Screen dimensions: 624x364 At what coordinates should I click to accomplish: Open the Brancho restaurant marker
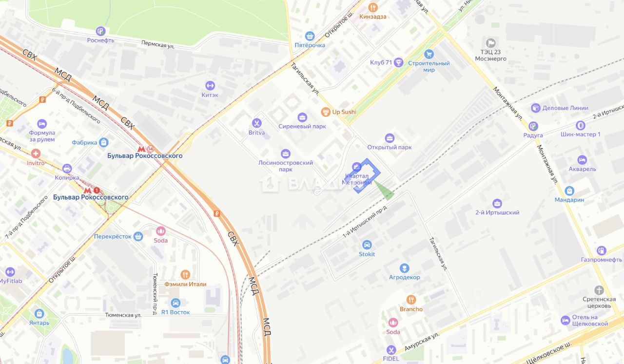click(411, 300)
